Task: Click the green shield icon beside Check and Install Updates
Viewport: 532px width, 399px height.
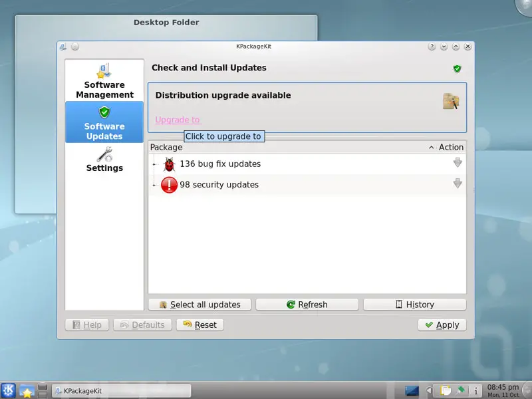Action: pos(457,68)
